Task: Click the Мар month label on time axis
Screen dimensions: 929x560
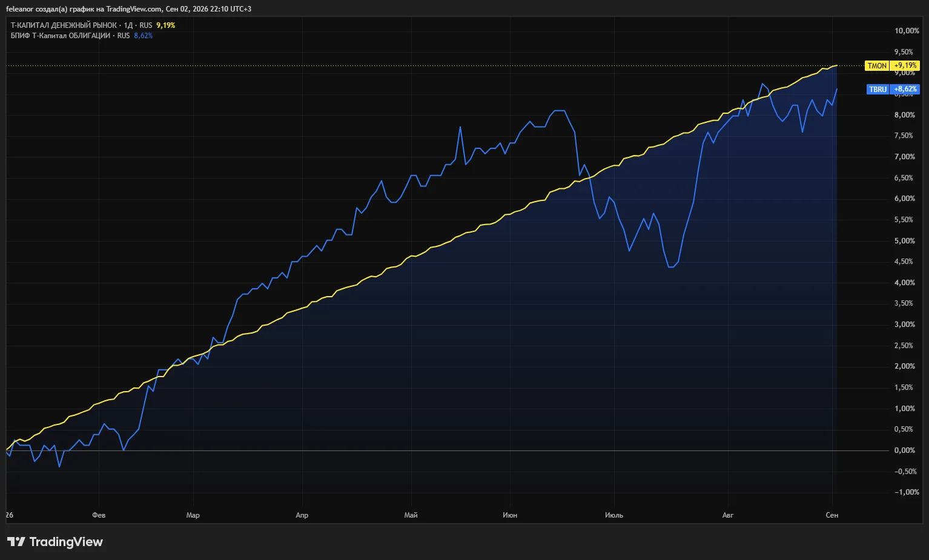Action: pos(193,515)
